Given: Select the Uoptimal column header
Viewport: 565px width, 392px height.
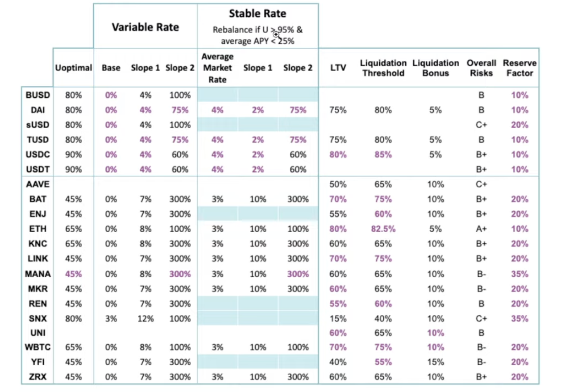Looking at the screenshot, I should coord(73,68).
